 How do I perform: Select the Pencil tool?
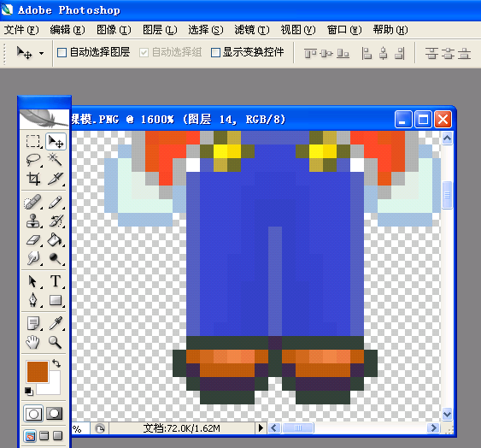tap(56, 203)
